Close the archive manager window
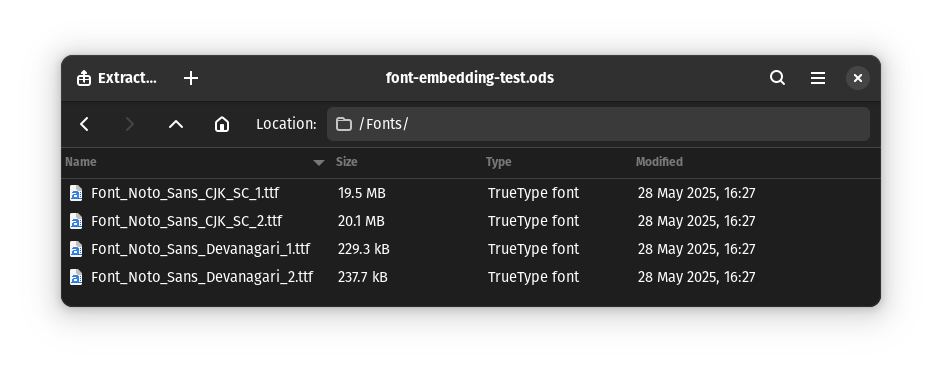 pos(858,78)
